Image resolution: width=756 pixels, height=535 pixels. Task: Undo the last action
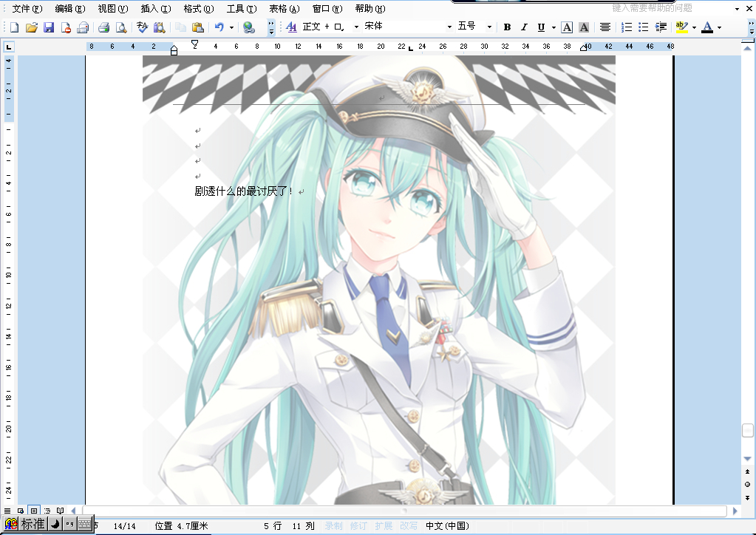coord(219,27)
